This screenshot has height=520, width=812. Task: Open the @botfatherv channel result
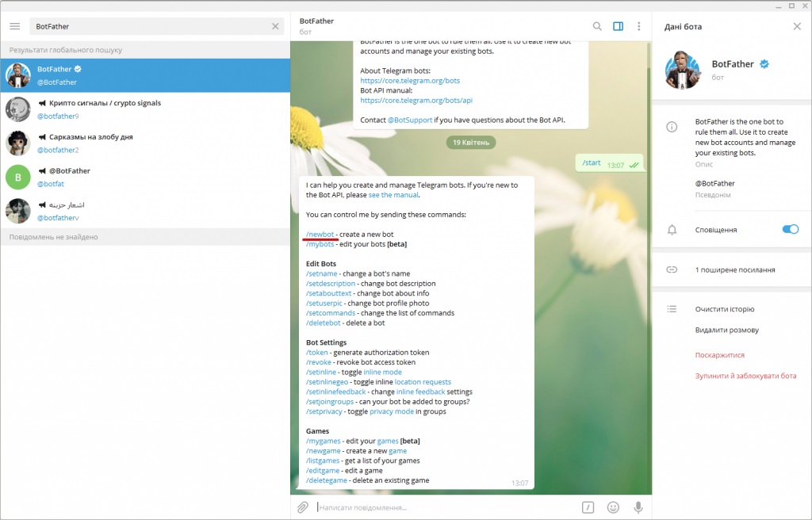click(x=146, y=212)
